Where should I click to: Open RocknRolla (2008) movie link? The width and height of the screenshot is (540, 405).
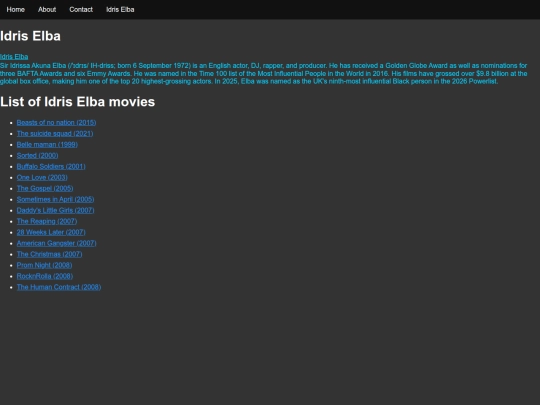pos(45,277)
